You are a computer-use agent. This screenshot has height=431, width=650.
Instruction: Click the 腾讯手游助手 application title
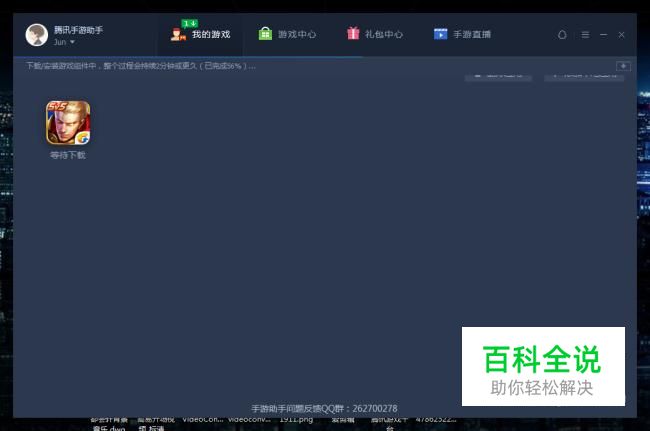(x=78, y=30)
